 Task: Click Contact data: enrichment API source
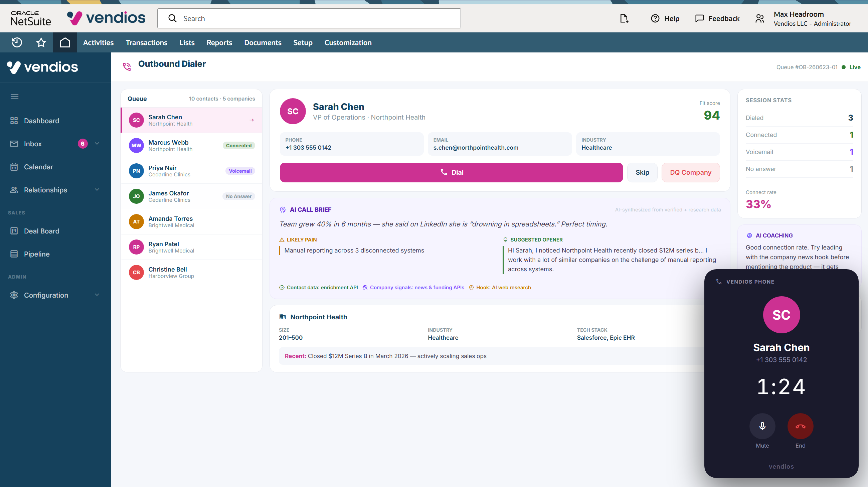318,288
